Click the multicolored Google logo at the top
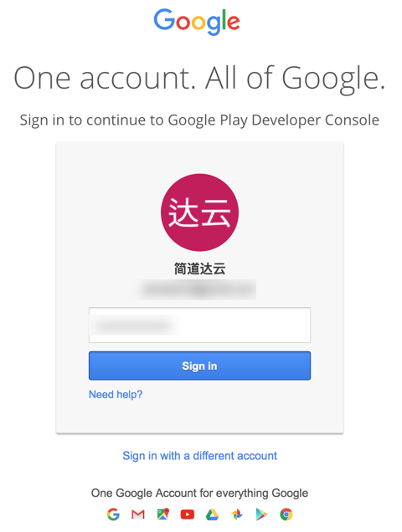Screen dimensions: 402x532 pos(197,22)
